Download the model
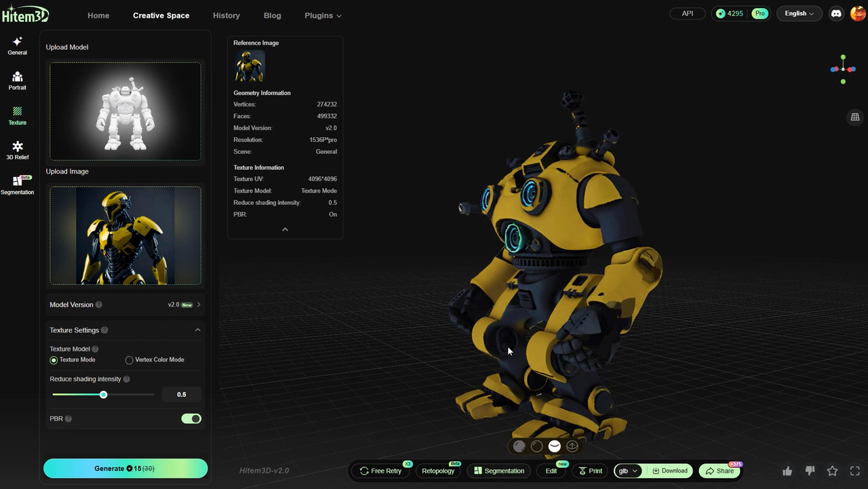This screenshot has width=868, height=489. tap(669, 471)
